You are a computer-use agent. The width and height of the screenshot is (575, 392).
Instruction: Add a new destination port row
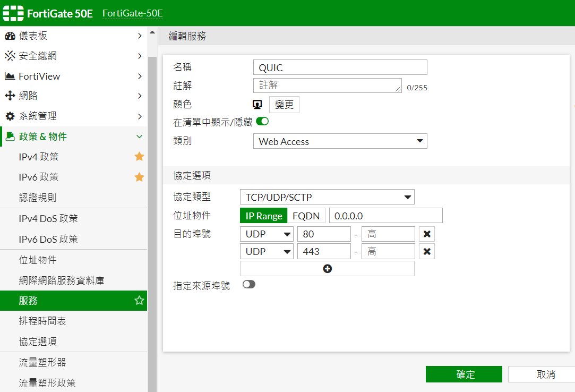click(327, 269)
